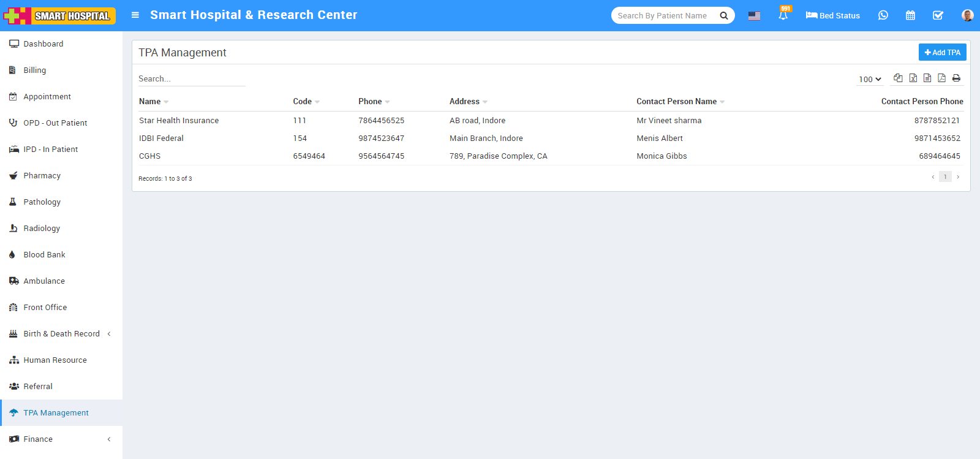This screenshot has width=980, height=459.
Task: Export TPA list as CSV
Action: [927, 78]
